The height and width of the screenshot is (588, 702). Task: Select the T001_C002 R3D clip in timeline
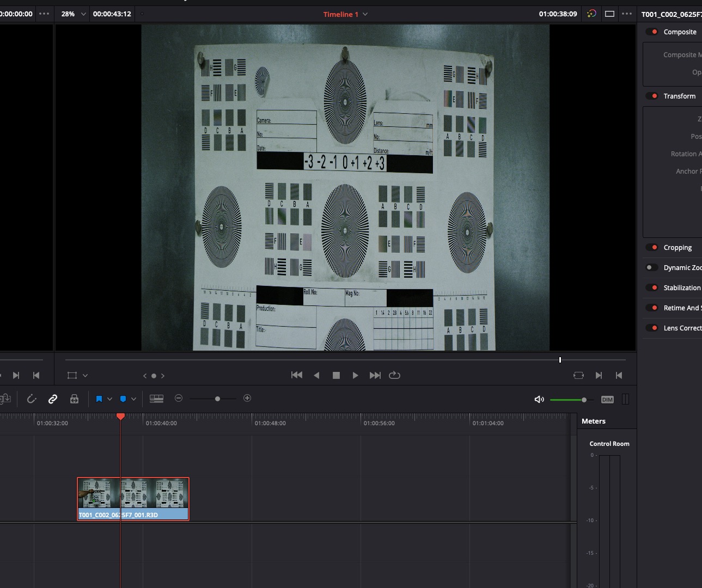[x=133, y=499]
